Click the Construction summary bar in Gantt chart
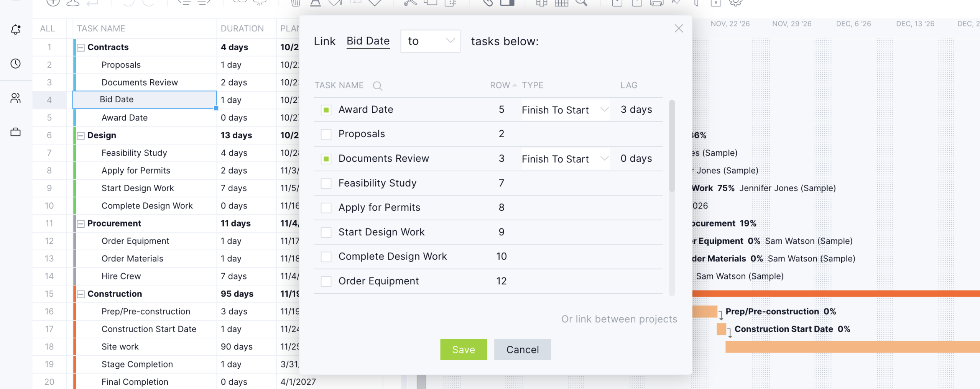The image size is (980, 389). [x=836, y=294]
